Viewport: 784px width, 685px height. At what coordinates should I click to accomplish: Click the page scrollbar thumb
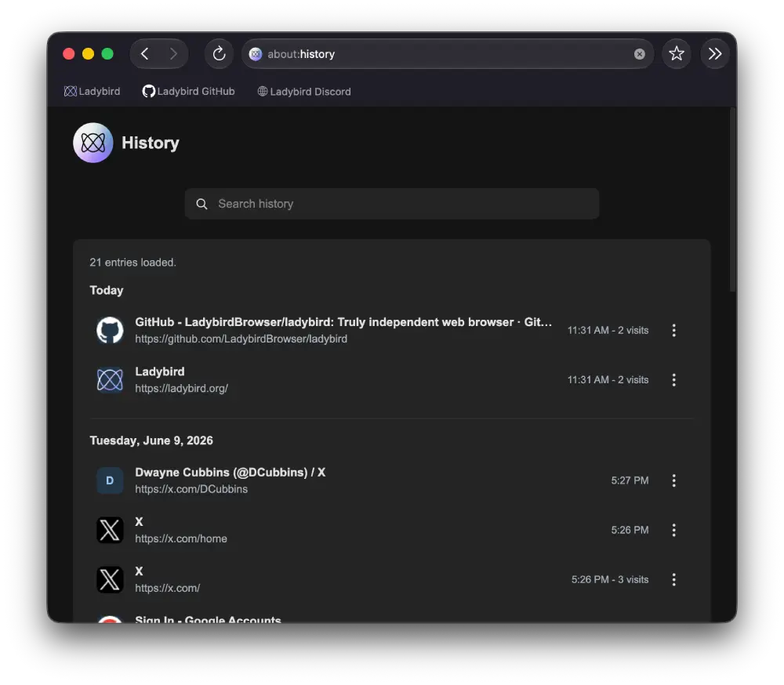tap(732, 200)
